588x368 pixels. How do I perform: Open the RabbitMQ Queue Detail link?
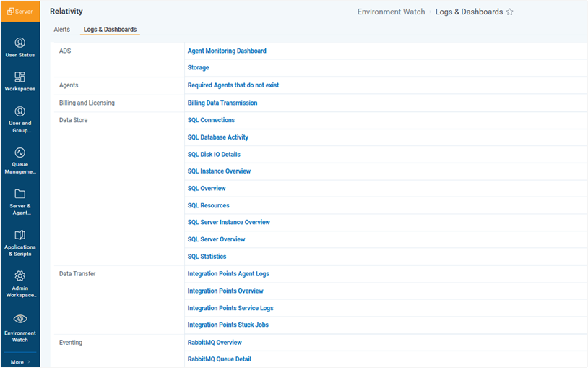click(220, 359)
